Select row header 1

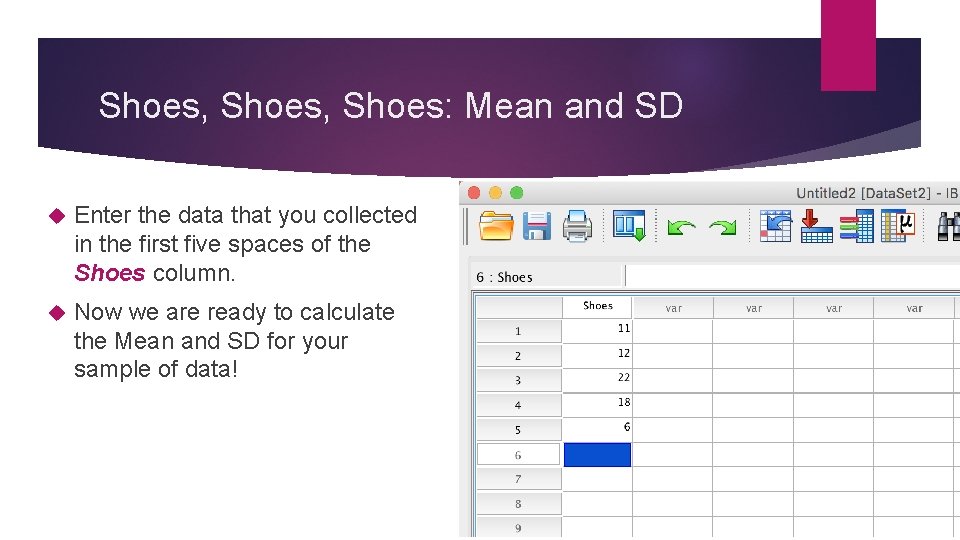pyautogui.click(x=519, y=331)
